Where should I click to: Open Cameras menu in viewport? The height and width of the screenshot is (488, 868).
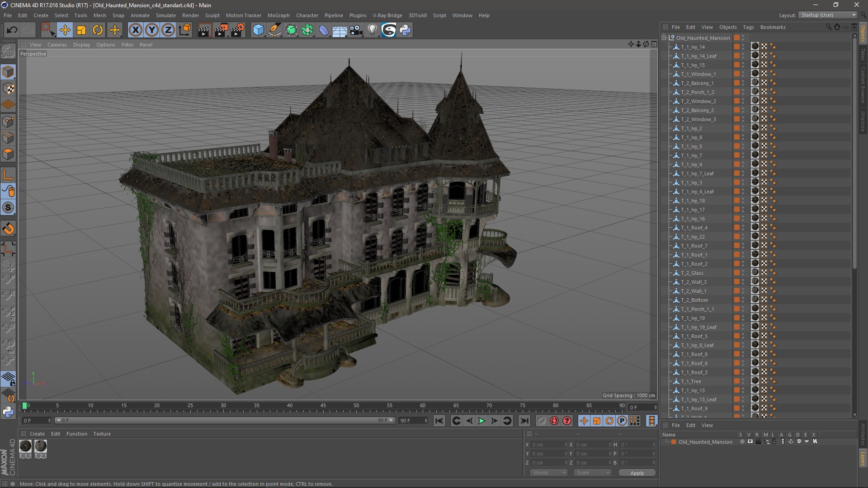[57, 45]
